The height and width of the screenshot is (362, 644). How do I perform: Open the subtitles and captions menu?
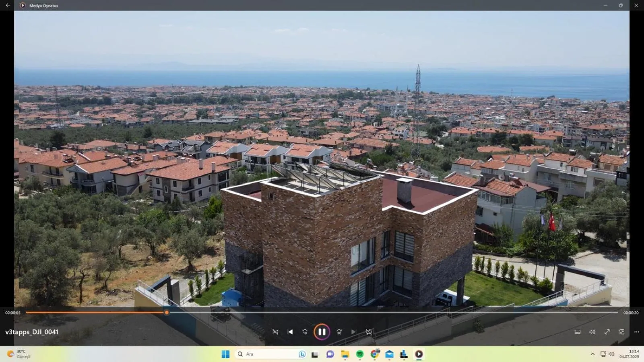(x=578, y=332)
